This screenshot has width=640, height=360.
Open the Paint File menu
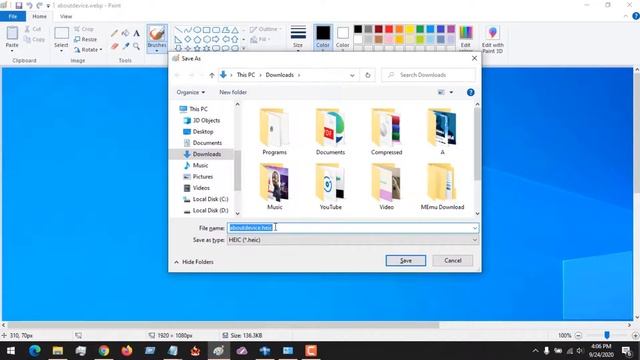[13, 16]
